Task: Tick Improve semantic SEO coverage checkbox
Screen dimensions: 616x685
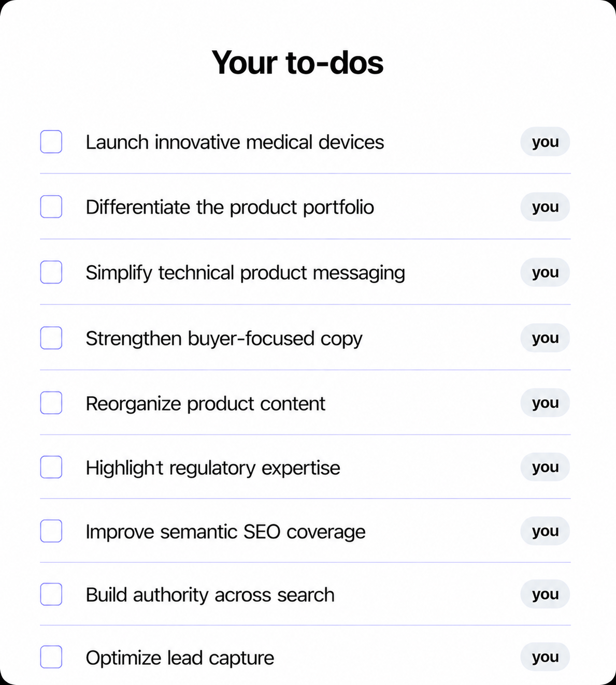Action: coord(51,531)
